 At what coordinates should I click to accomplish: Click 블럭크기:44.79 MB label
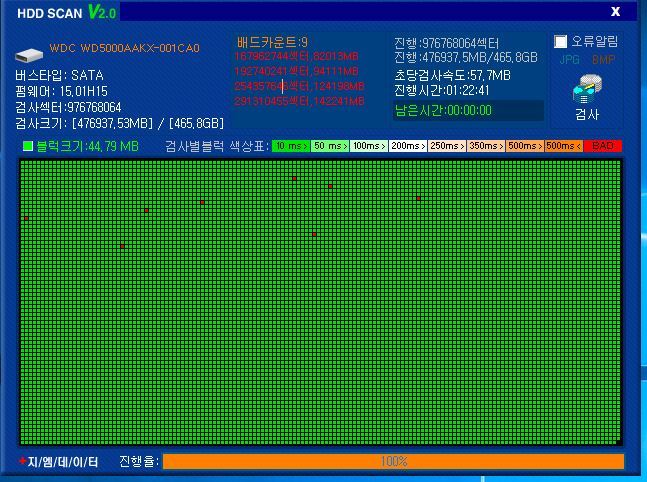point(87,146)
